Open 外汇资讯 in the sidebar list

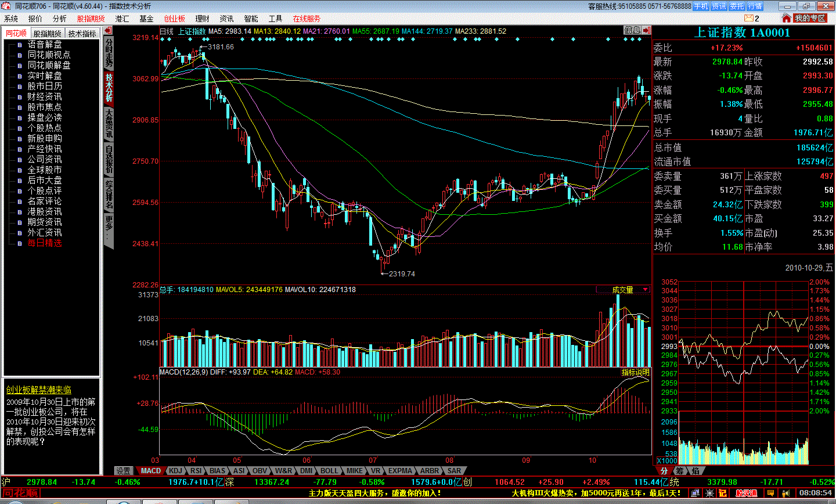pos(45,232)
